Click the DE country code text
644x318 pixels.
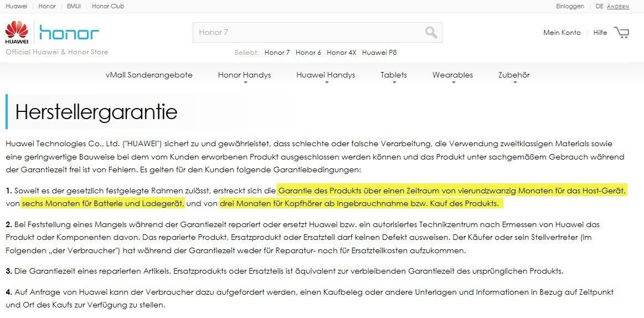600,6
